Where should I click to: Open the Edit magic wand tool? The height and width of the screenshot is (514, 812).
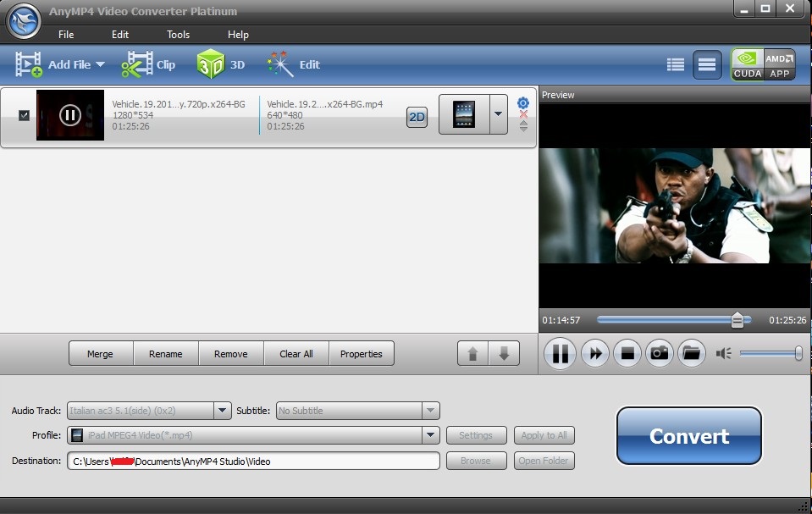tap(279, 64)
